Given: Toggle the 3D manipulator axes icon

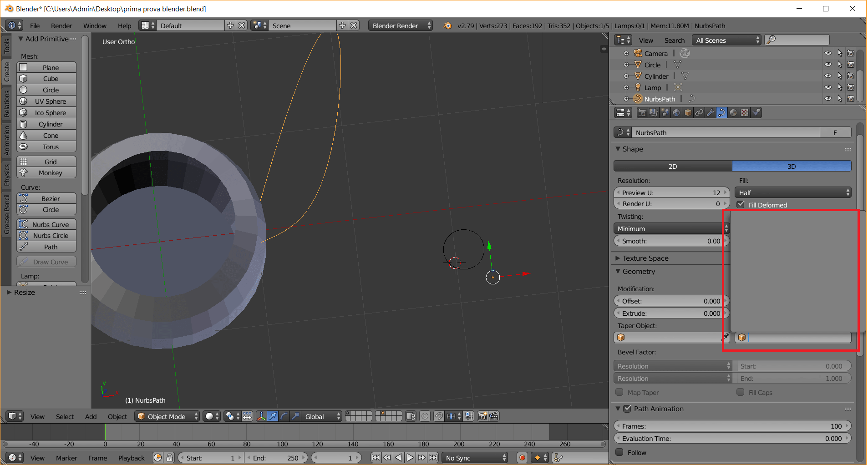Looking at the screenshot, I should tap(261, 416).
